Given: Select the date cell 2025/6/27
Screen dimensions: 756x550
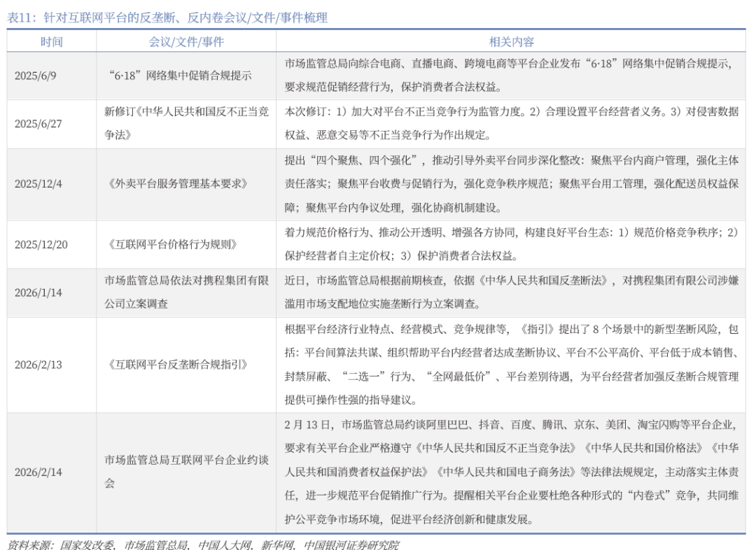Looking at the screenshot, I should coord(38,123).
